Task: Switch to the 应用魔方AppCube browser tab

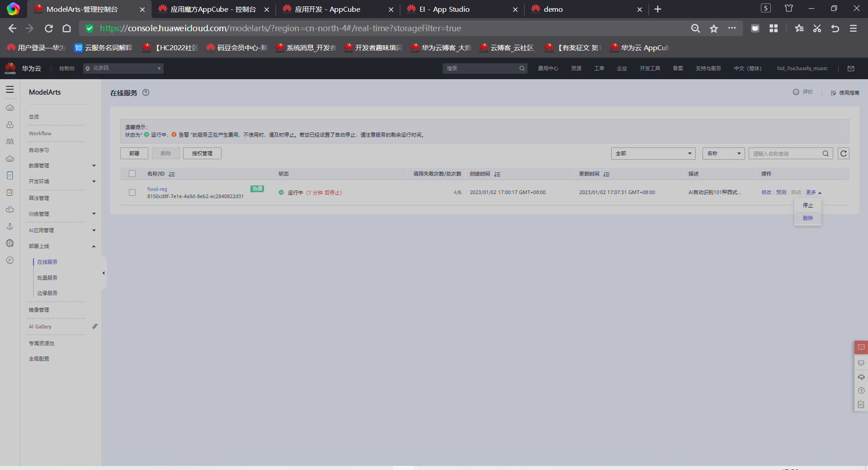Action: [213, 9]
